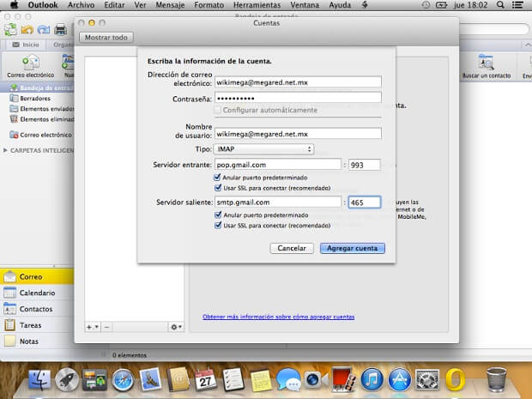Toggle outgoing Anular puerto predeterminado checkbox
Image resolution: width=532 pixels, height=399 pixels.
pos(218,215)
